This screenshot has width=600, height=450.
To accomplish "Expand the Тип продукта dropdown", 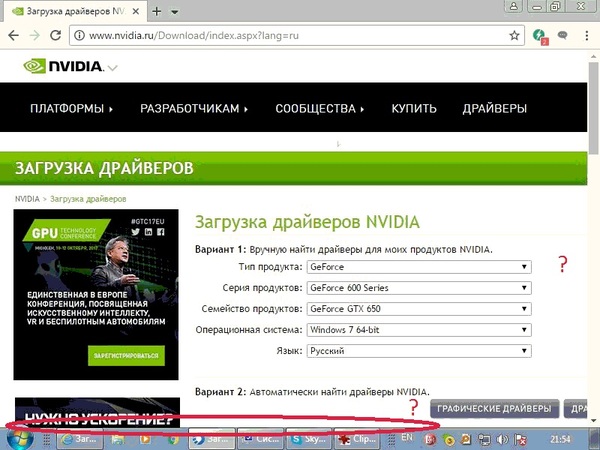I will pyautogui.click(x=419, y=267).
